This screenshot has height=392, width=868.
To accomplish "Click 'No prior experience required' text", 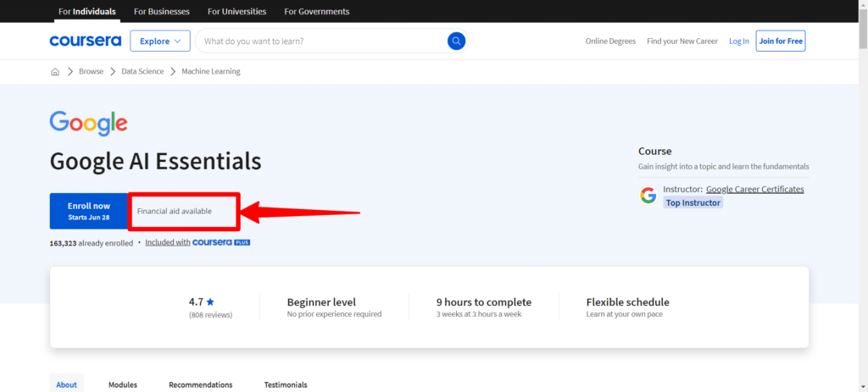I will pyautogui.click(x=334, y=314).
